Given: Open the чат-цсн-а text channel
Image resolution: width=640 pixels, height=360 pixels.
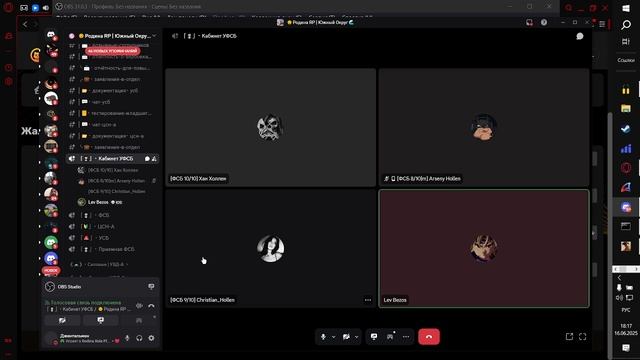Looking at the screenshot, I should pyautogui.click(x=113, y=124).
